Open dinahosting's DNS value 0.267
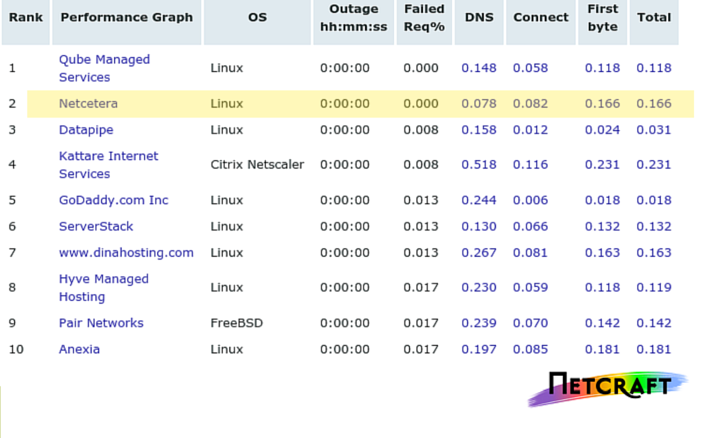This screenshot has width=720, height=438. click(x=479, y=253)
